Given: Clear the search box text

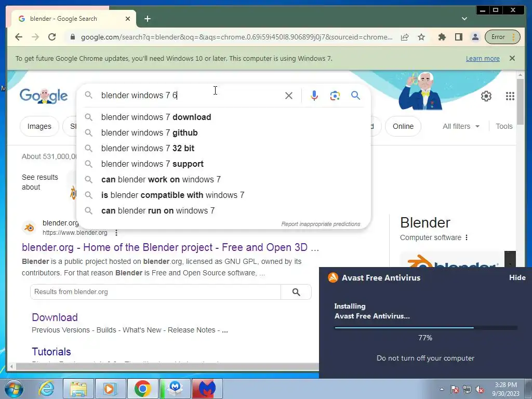Looking at the screenshot, I should click(289, 96).
